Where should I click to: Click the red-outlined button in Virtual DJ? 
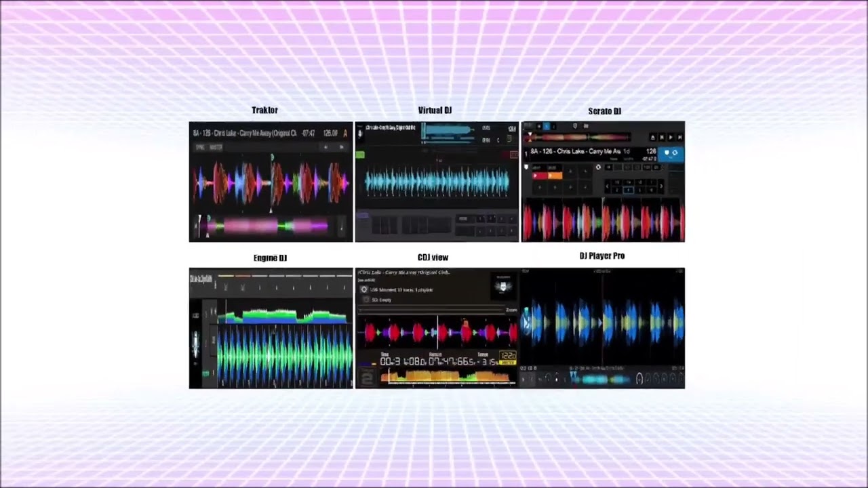[513, 155]
